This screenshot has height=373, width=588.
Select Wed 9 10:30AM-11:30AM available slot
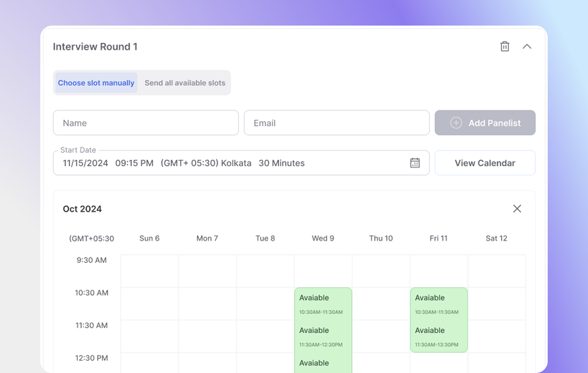click(323, 304)
